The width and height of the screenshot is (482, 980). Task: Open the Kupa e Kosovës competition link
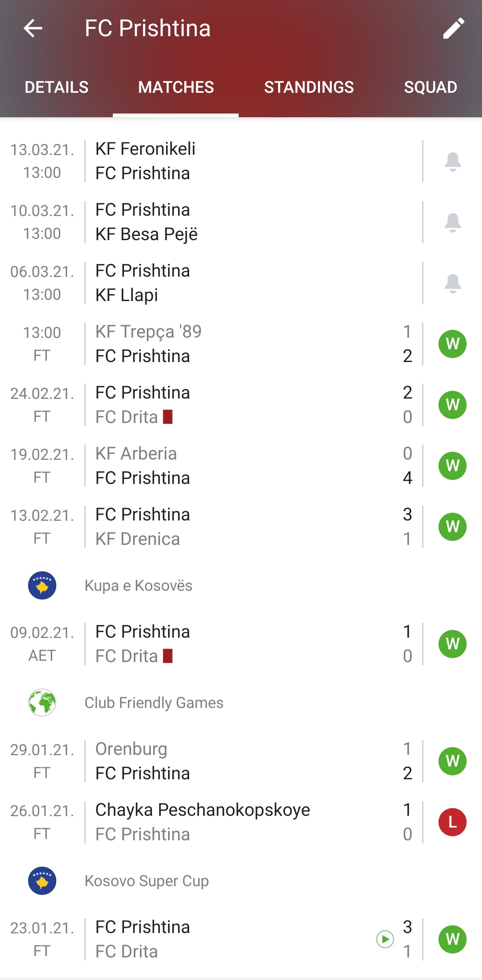(138, 585)
